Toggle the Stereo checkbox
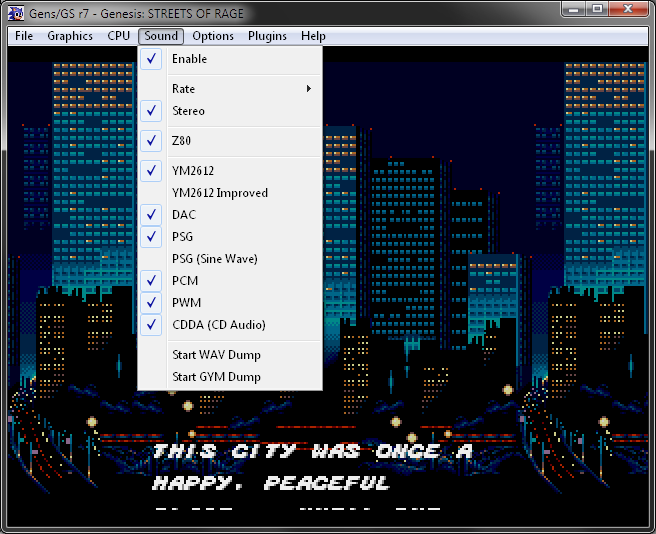The height and width of the screenshot is (534, 656). point(187,111)
